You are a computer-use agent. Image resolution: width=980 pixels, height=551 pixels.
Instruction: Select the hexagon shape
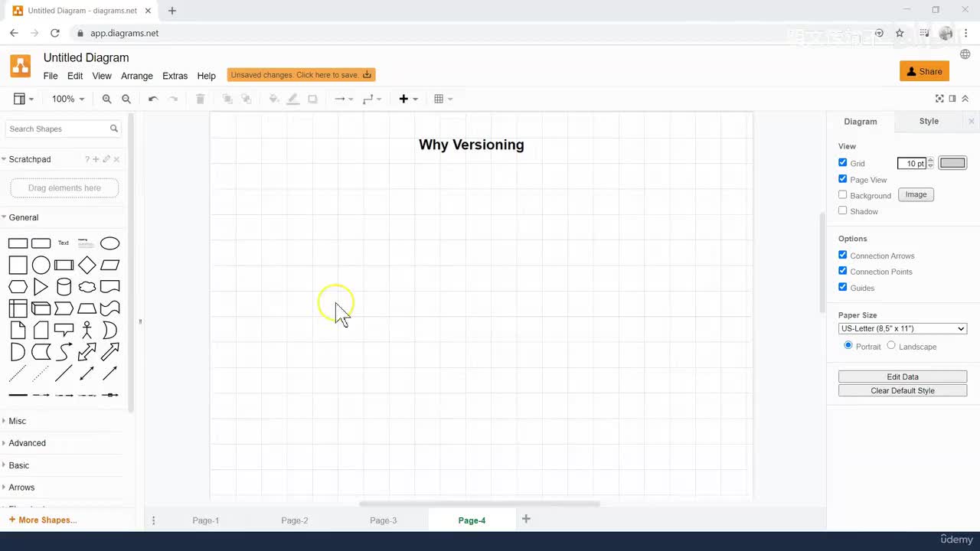(18, 287)
